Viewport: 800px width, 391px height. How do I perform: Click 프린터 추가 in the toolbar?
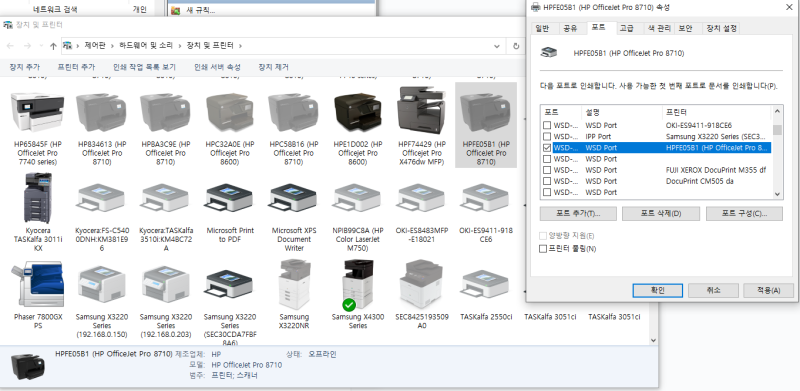pos(76,67)
